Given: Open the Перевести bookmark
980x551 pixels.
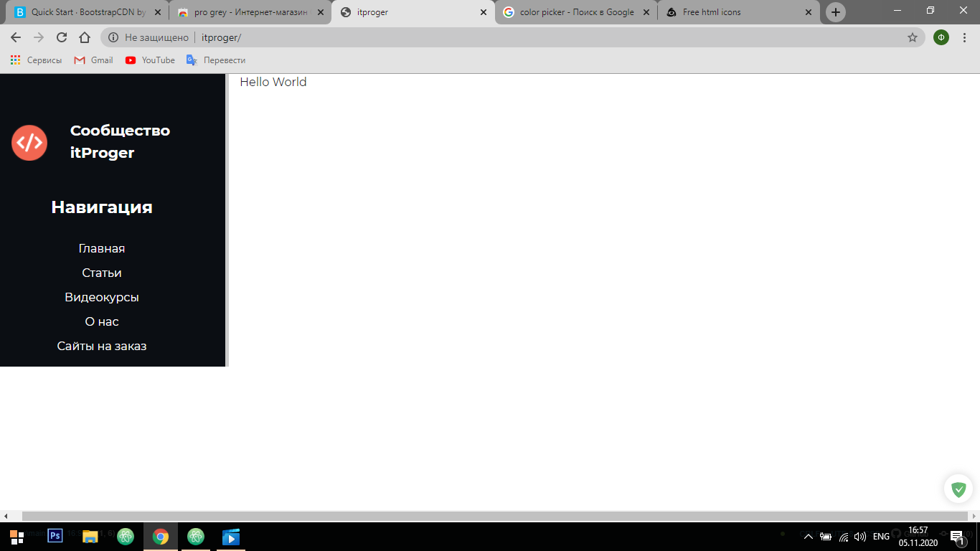Looking at the screenshot, I should point(216,60).
